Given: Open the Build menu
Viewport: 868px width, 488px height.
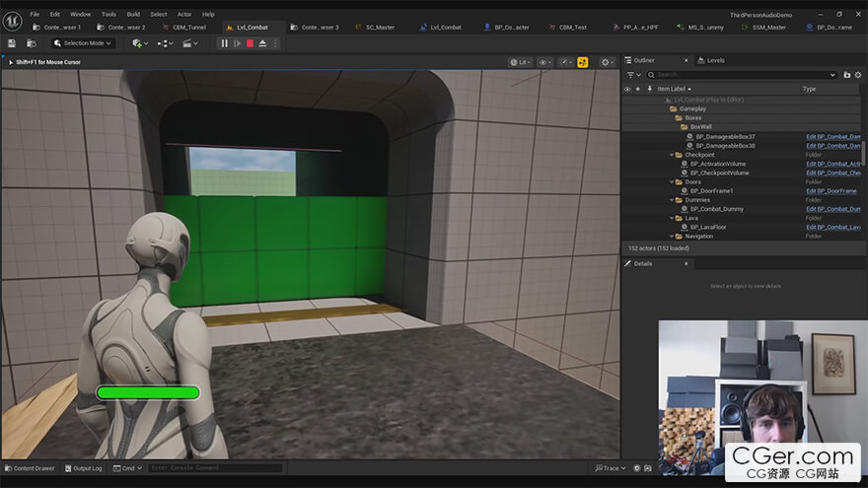Looking at the screenshot, I should [x=133, y=14].
